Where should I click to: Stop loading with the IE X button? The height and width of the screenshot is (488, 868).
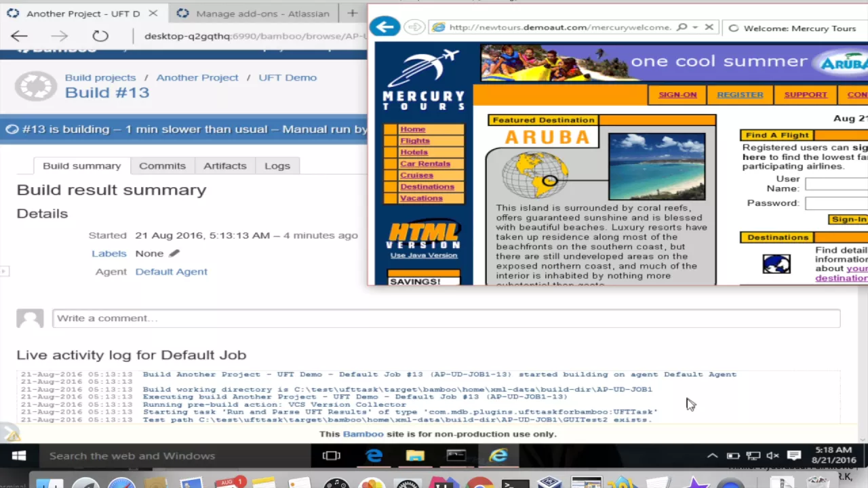tap(709, 27)
